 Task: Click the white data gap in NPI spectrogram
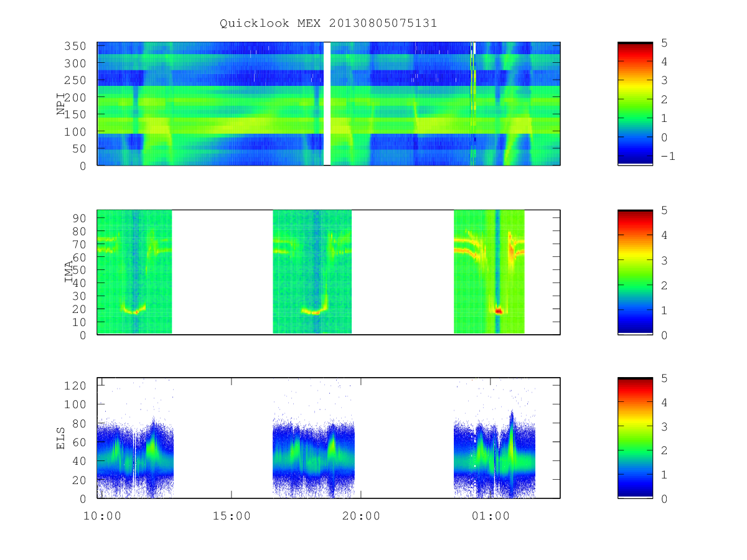pyautogui.click(x=327, y=103)
